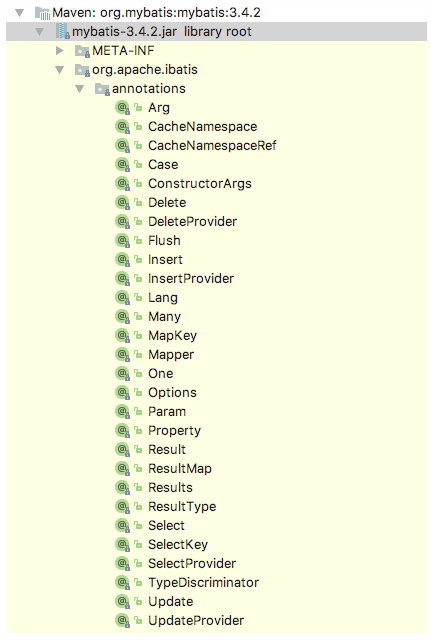Click the annotation icon beside Select
The width and height of the screenshot is (431, 641).
tap(122, 525)
